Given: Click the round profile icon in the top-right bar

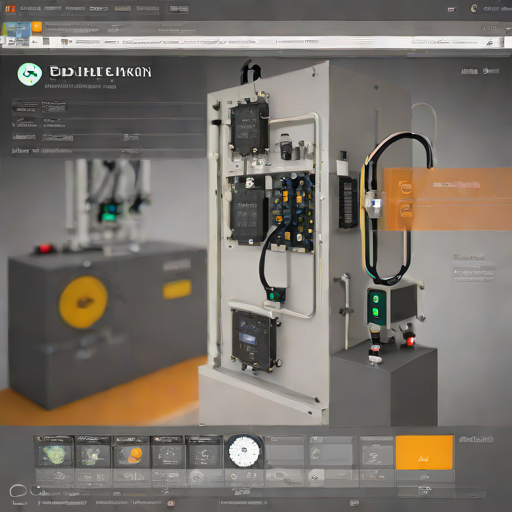Looking at the screenshot, I should [474, 9].
